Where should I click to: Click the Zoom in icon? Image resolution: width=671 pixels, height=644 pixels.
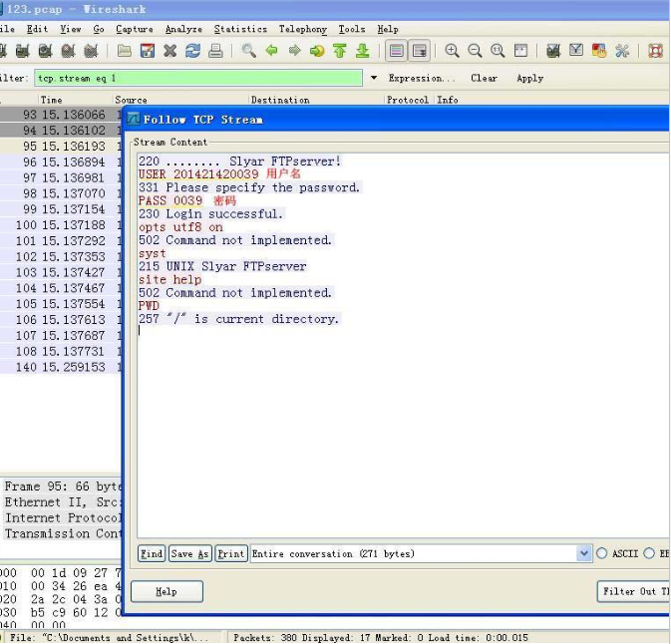click(x=453, y=51)
